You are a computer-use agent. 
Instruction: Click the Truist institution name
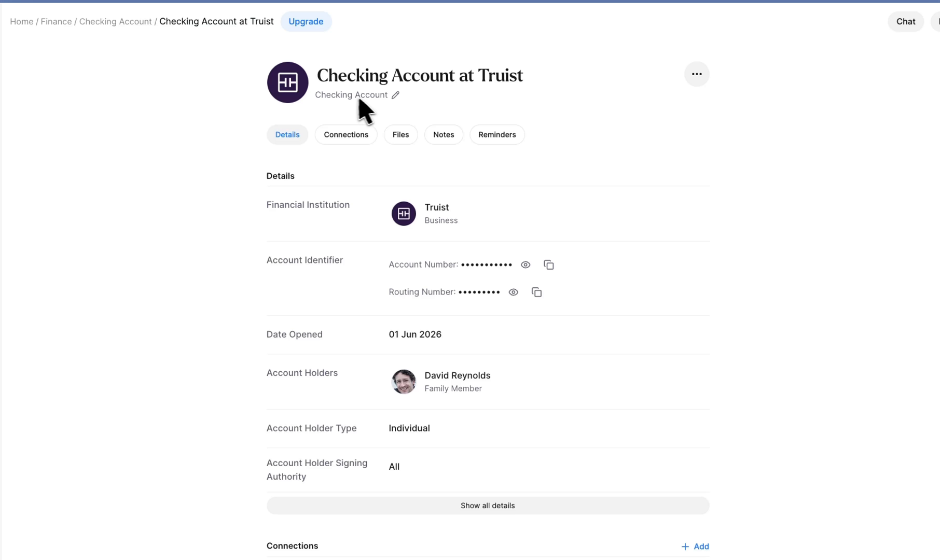[x=436, y=207]
